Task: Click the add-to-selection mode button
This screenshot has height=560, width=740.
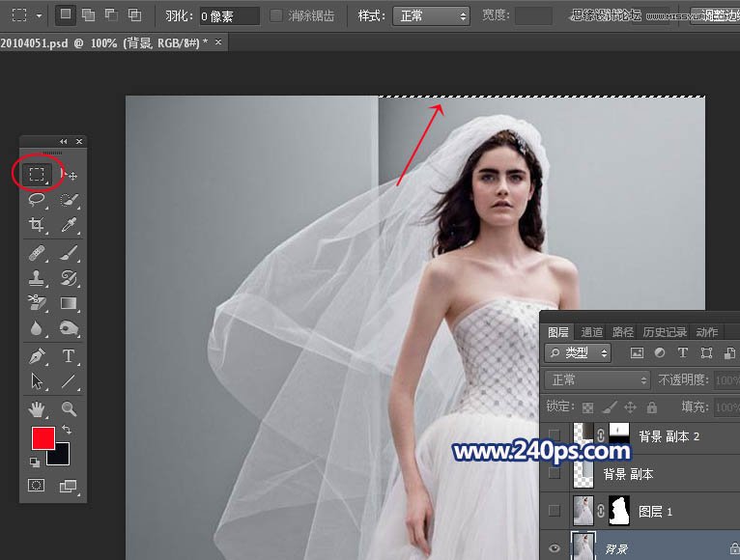Action: pos(88,15)
